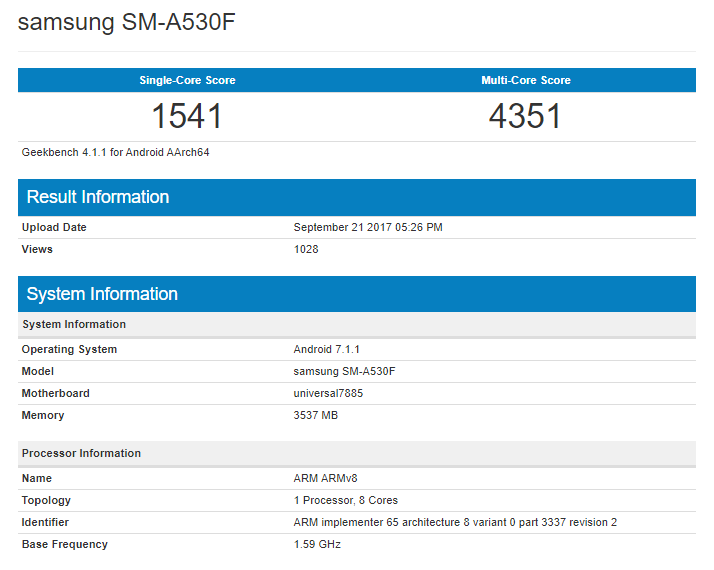Click the single-core score value 1541
Screen dimensions: 714x570
pyautogui.click(x=187, y=117)
